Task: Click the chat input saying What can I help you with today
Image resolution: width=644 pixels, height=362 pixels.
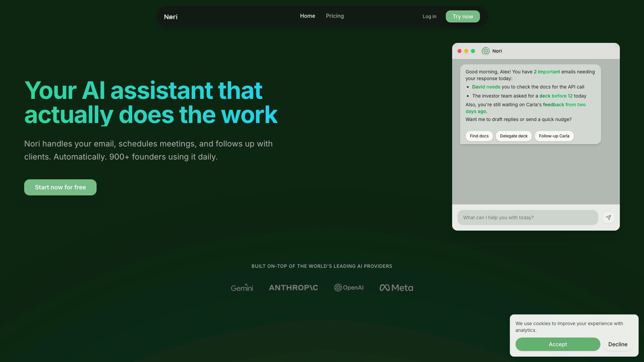Action: 528,217
